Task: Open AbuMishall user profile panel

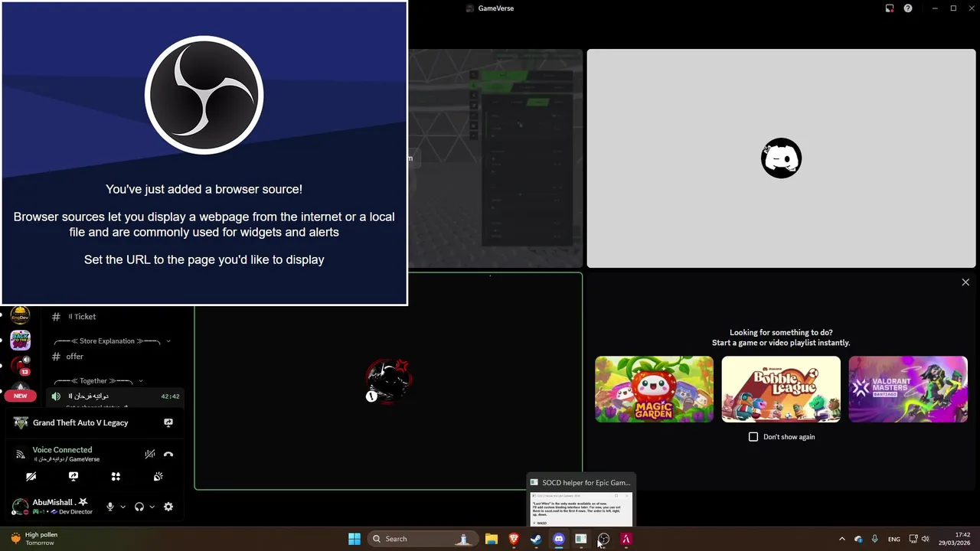Action: pos(55,507)
